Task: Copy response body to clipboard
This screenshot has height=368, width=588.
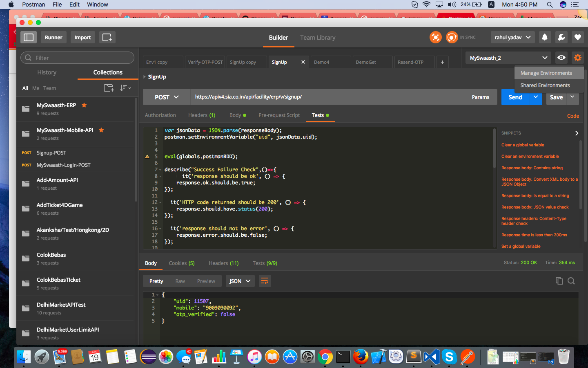Action: [559, 281]
